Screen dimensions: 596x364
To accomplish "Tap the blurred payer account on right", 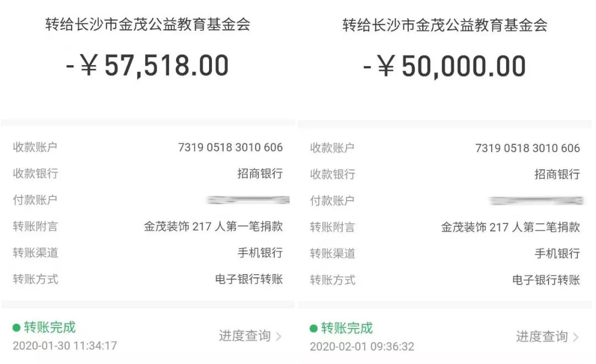I will coord(536,201).
